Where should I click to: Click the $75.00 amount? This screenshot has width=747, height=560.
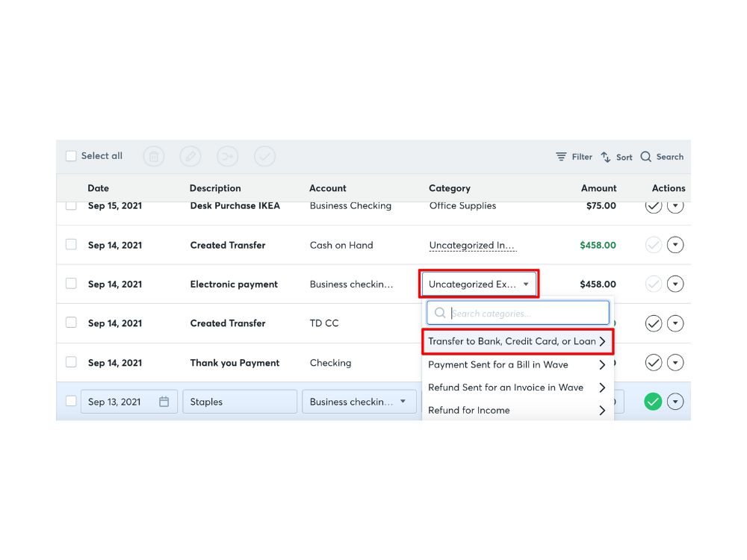pyautogui.click(x=601, y=206)
